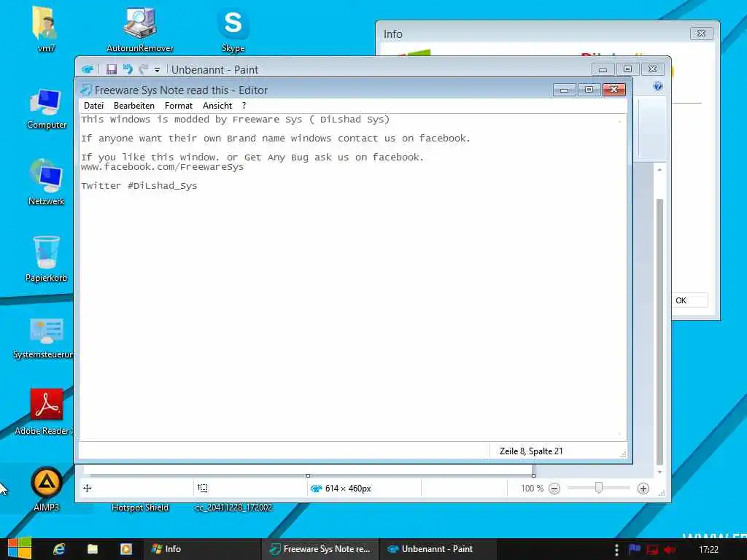747x560 pixels.
Task: Click the red system tray icon next to the flag
Action: click(652, 550)
